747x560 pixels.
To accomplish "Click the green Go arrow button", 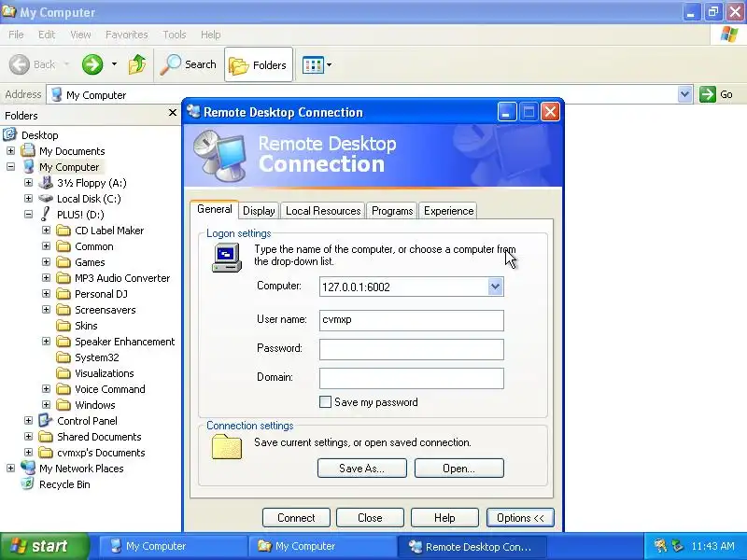I will [708, 94].
